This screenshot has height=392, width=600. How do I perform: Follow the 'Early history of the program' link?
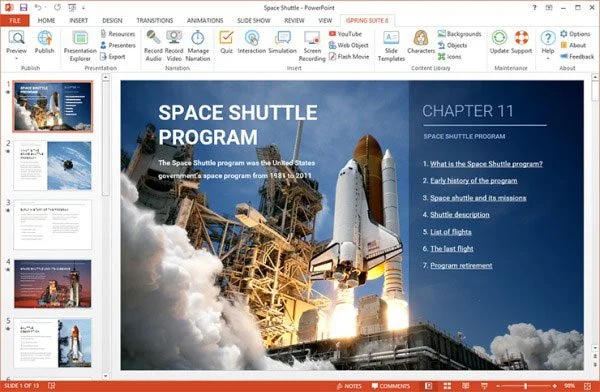pyautogui.click(x=474, y=181)
